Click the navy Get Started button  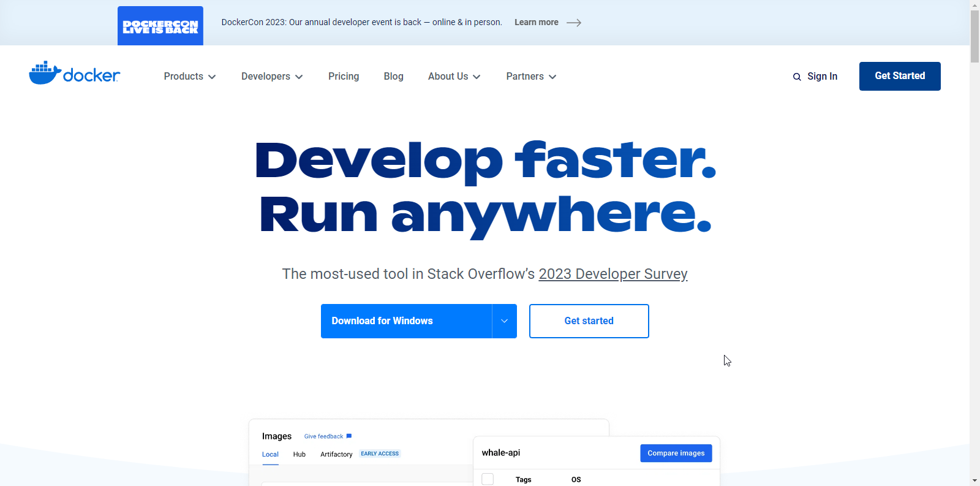point(900,76)
